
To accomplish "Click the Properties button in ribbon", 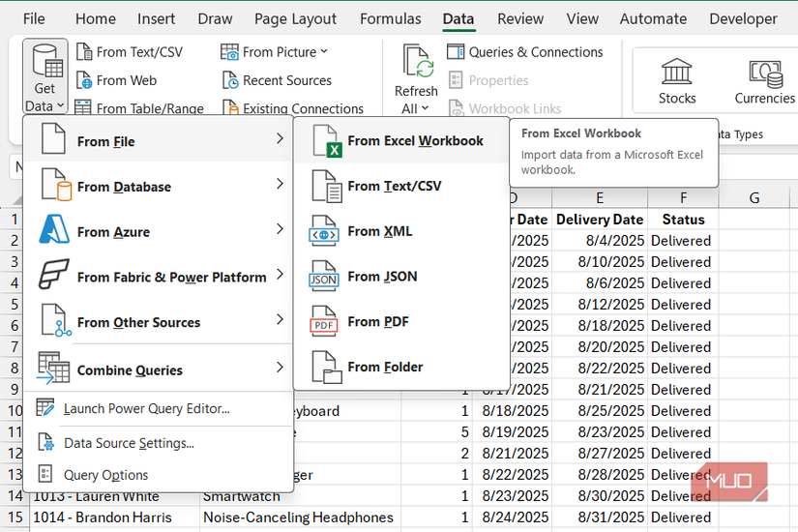I will pos(488,80).
